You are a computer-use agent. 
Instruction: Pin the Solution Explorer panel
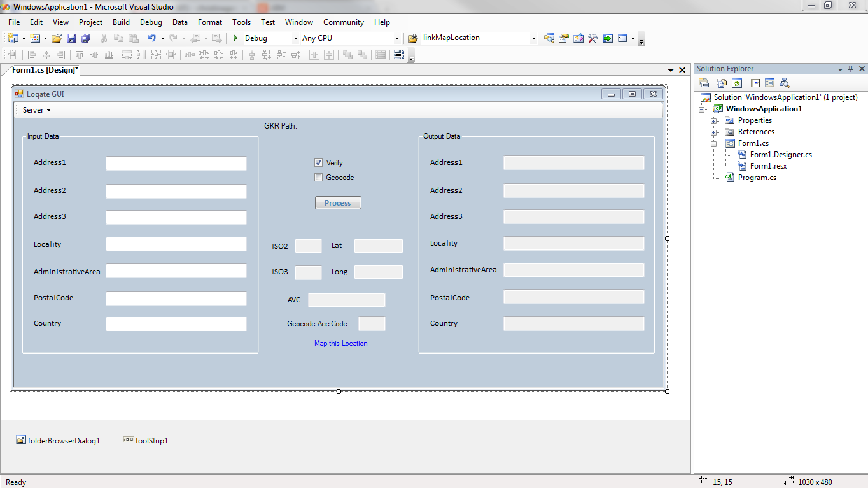coord(850,69)
